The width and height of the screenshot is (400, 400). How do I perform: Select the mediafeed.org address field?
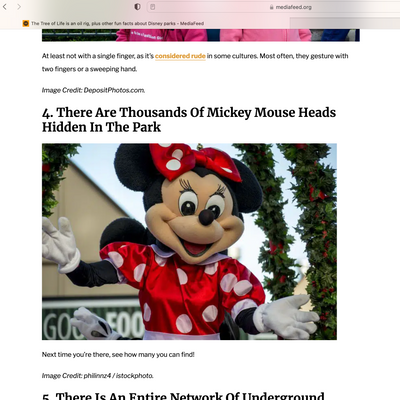click(273, 7)
